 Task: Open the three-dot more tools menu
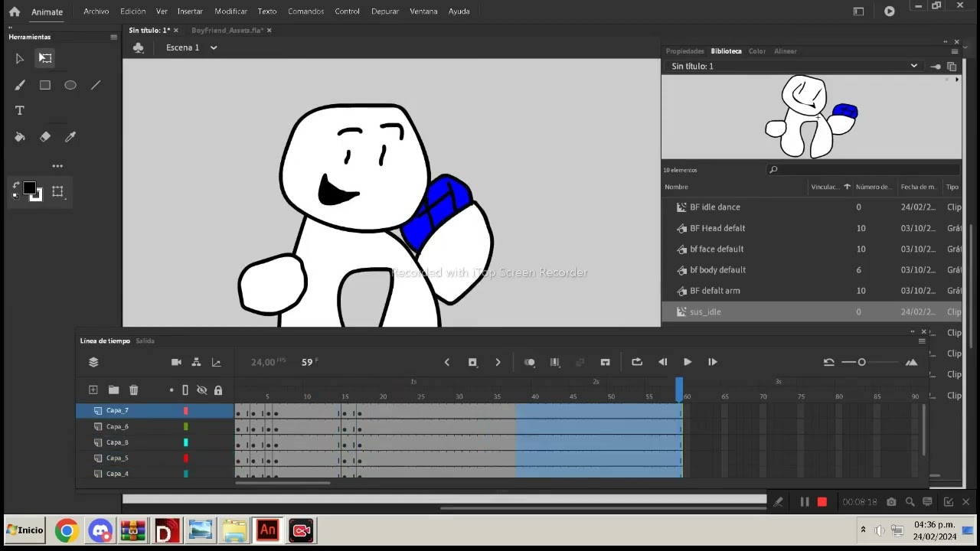pos(57,166)
